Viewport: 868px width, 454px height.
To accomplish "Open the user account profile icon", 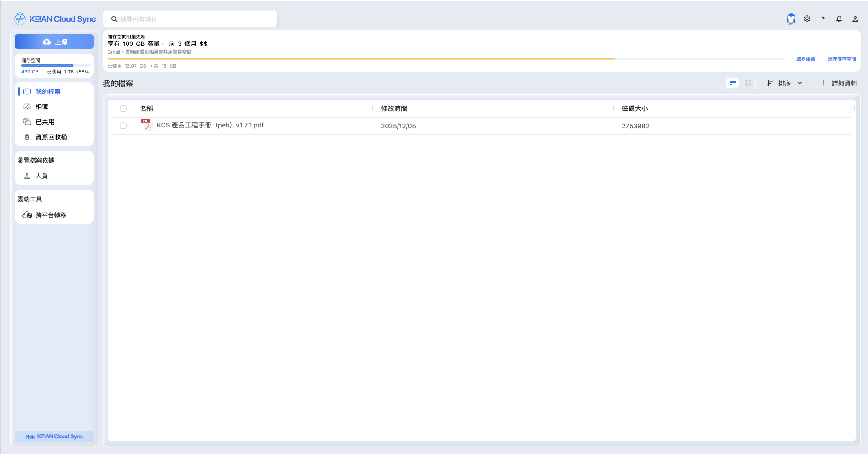I will 855,19.
